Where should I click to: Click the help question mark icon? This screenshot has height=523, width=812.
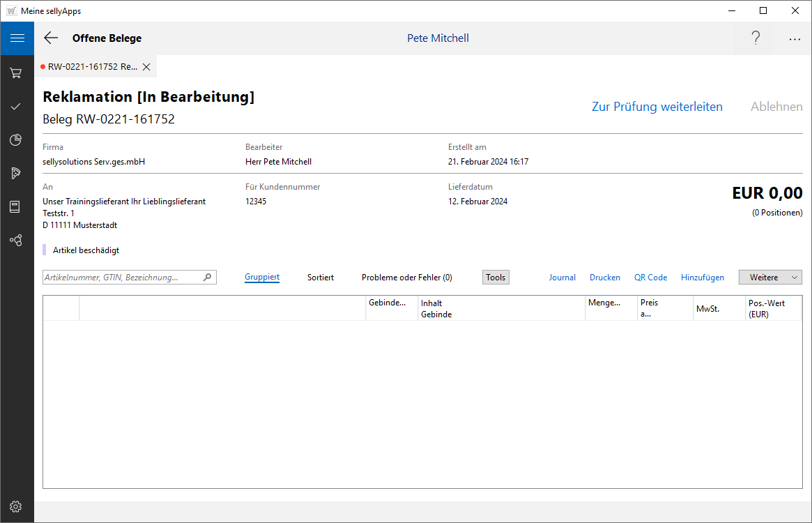point(756,38)
